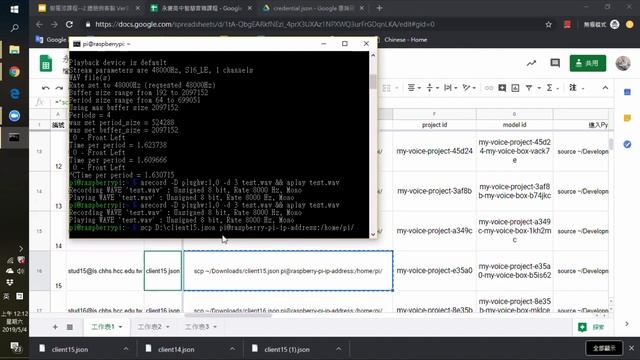Switch to the 工作表3 sheet tab
The height and width of the screenshot is (360, 640).
[197, 327]
